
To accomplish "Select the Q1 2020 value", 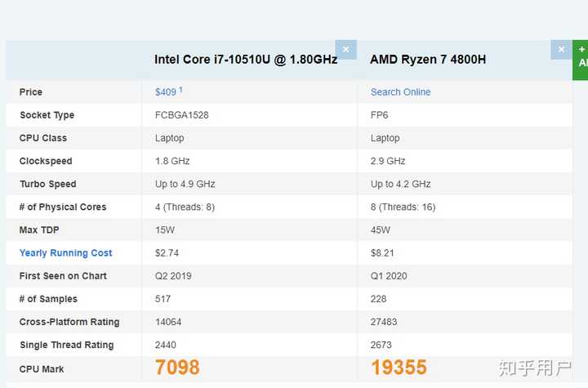I will click(x=389, y=276).
